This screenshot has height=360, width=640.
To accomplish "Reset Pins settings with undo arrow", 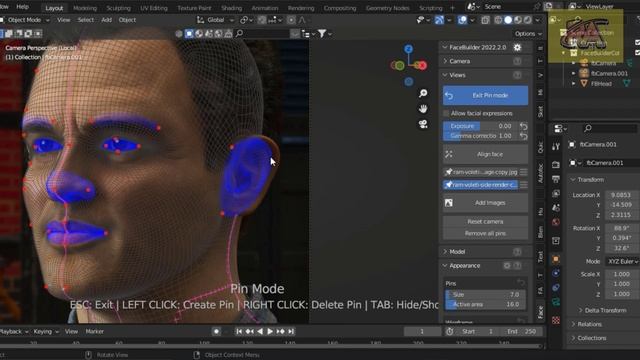I will point(521,283).
